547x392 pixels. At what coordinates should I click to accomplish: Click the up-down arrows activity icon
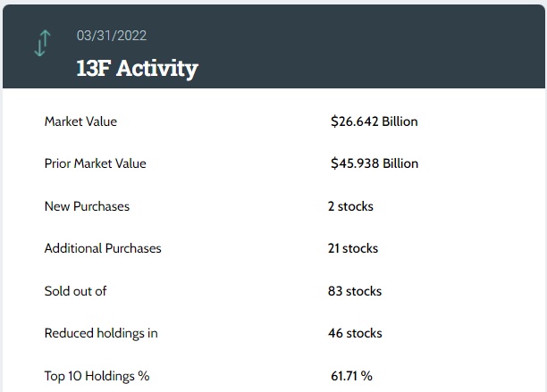tap(41, 45)
